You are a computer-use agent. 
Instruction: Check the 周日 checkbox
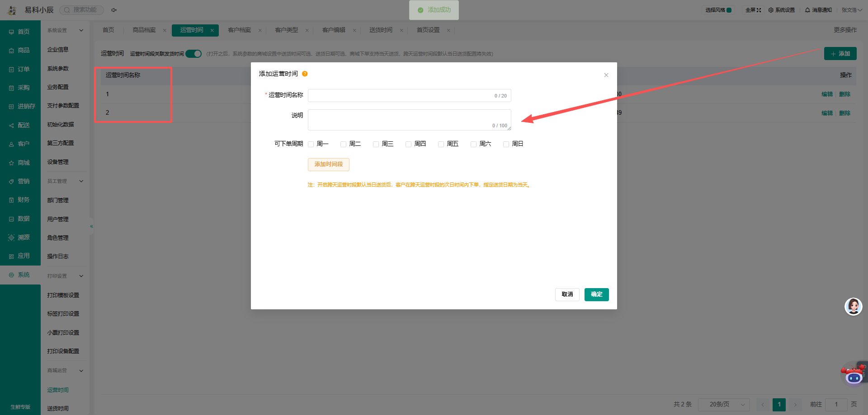tap(506, 144)
